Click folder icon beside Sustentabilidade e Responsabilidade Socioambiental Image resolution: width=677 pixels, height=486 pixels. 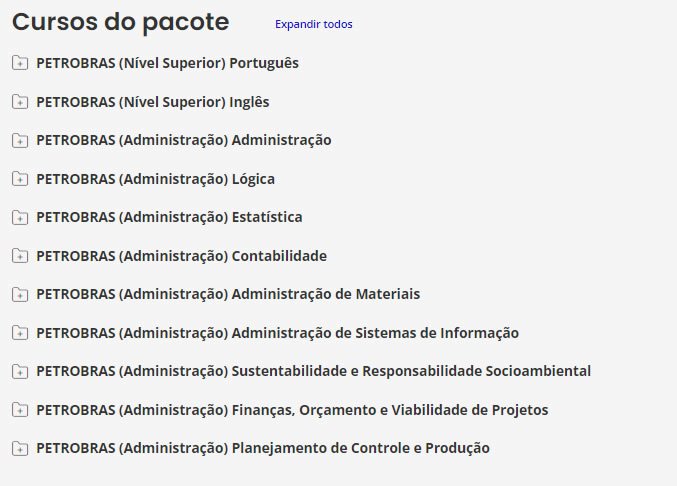click(19, 371)
